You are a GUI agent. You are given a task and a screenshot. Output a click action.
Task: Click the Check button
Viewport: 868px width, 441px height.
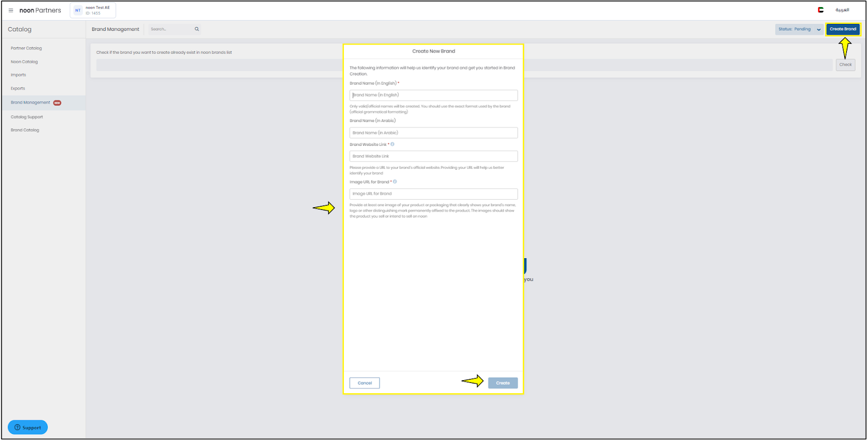click(x=845, y=65)
